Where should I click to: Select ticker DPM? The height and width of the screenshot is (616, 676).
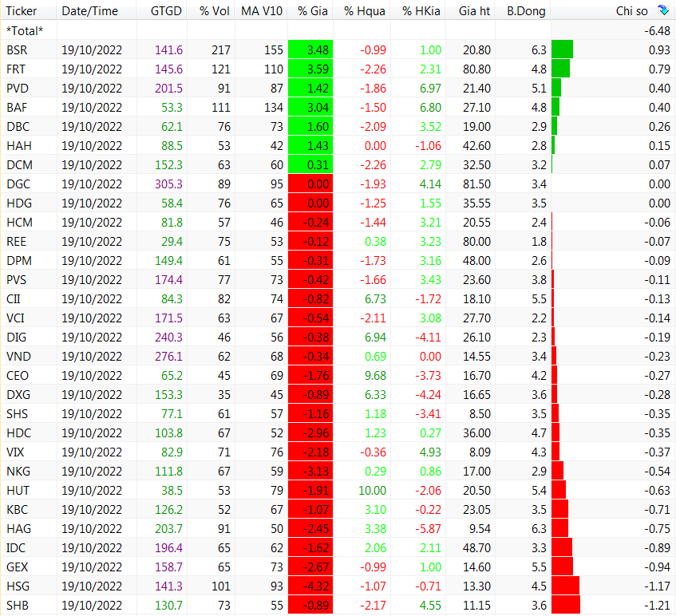tap(19, 261)
